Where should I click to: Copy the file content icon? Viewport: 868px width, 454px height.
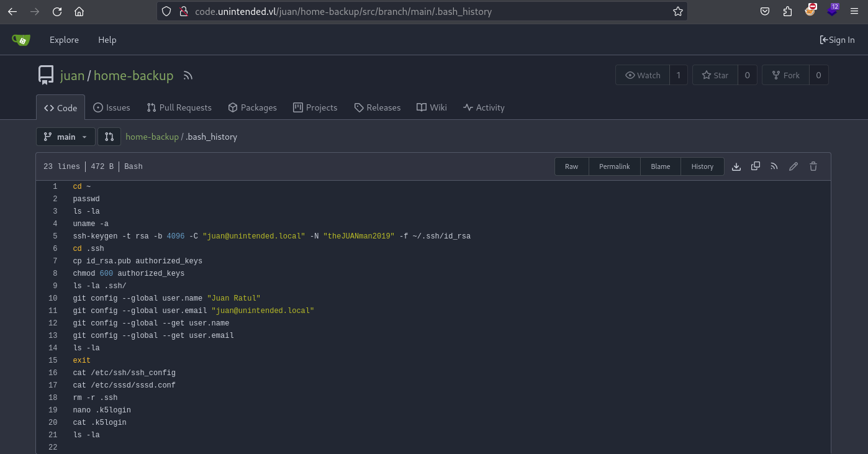756,166
